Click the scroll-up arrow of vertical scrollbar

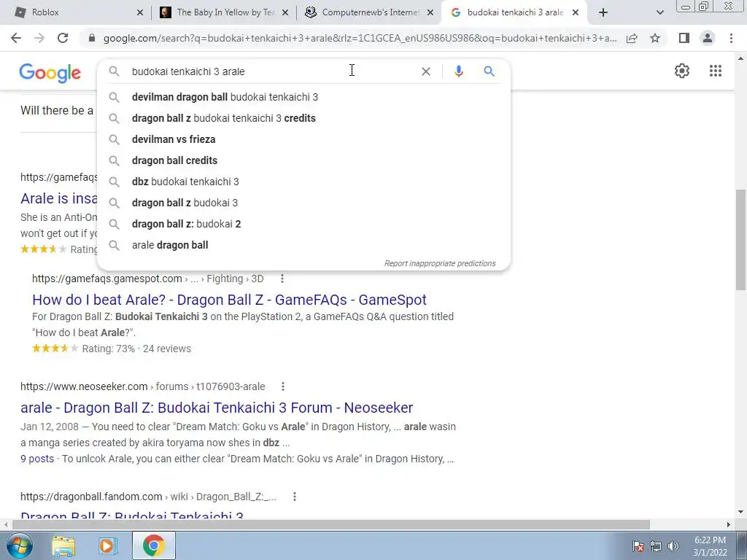click(x=740, y=58)
